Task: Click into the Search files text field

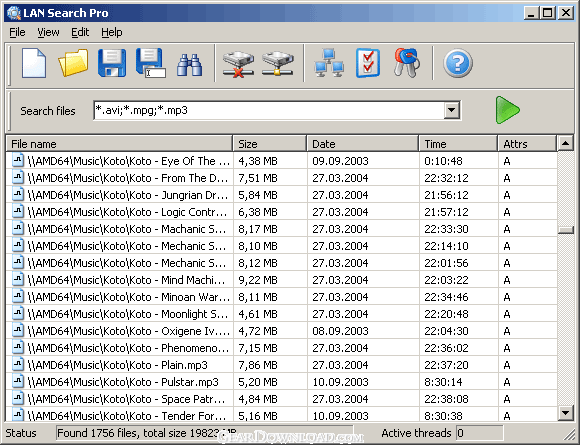Action: coord(269,110)
